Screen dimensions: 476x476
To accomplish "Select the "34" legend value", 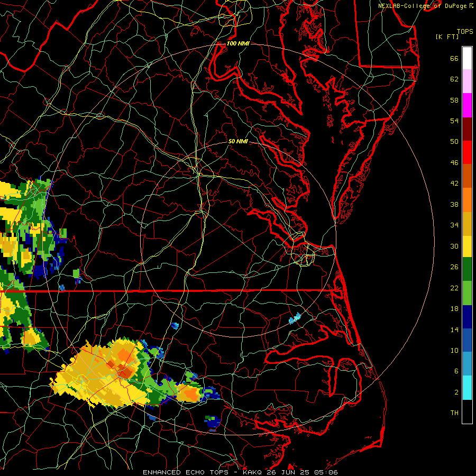I will click(x=454, y=225).
